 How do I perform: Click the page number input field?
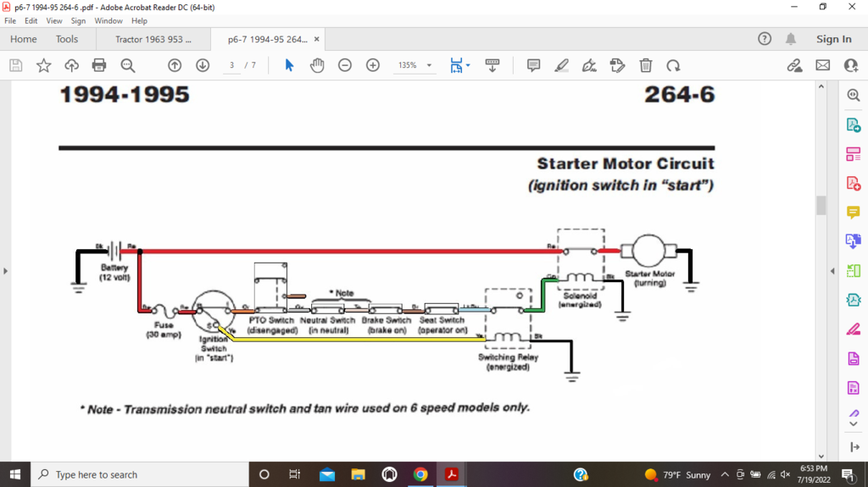(x=231, y=65)
